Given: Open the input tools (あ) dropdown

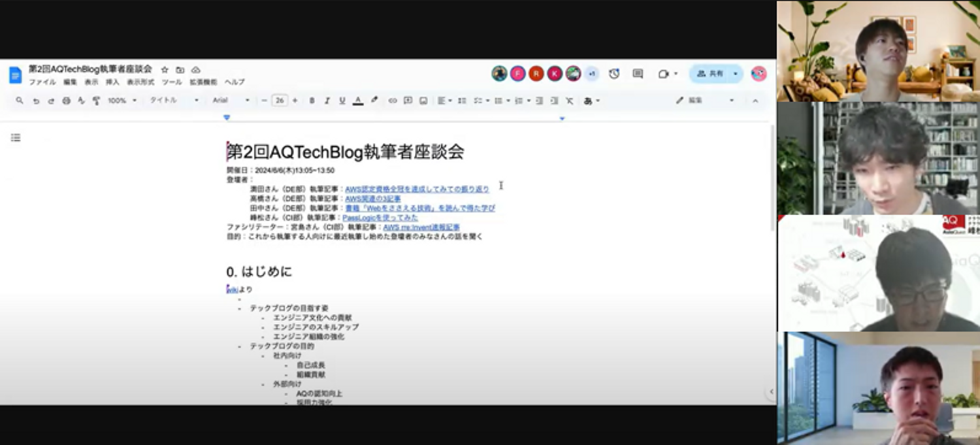Looking at the screenshot, I should pos(591,101).
